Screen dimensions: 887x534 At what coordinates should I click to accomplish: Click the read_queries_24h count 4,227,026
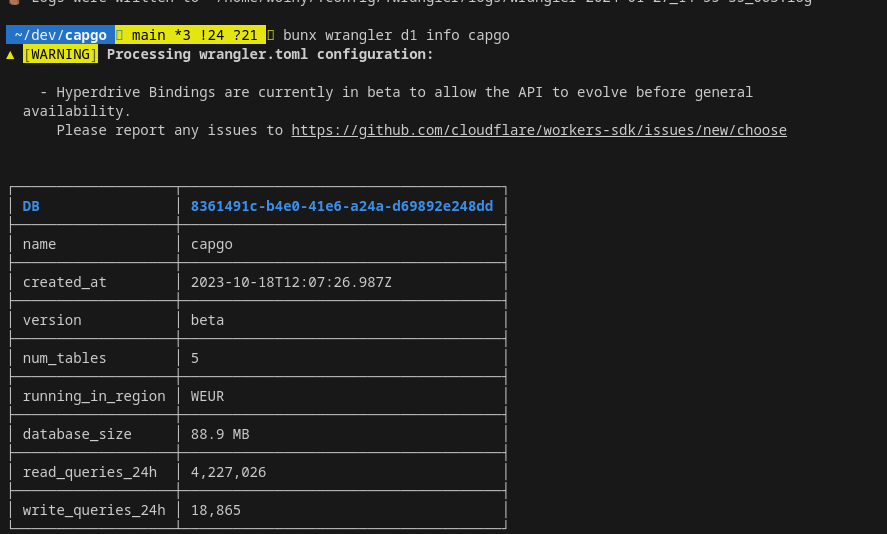(x=228, y=472)
